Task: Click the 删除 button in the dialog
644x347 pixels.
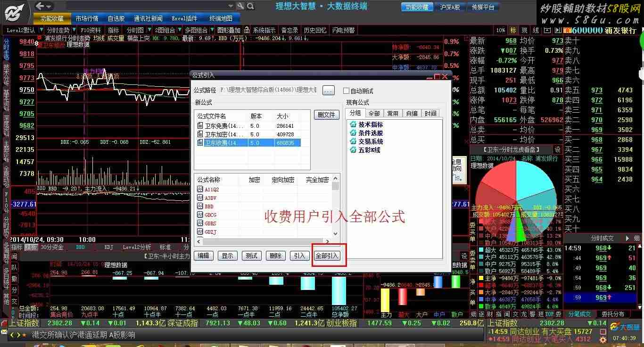Action: (275, 256)
